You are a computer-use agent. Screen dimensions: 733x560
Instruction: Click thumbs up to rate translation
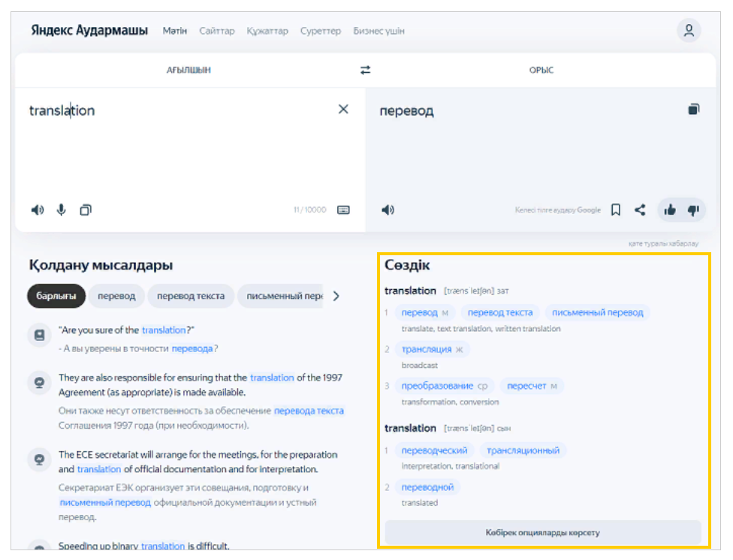coord(669,210)
